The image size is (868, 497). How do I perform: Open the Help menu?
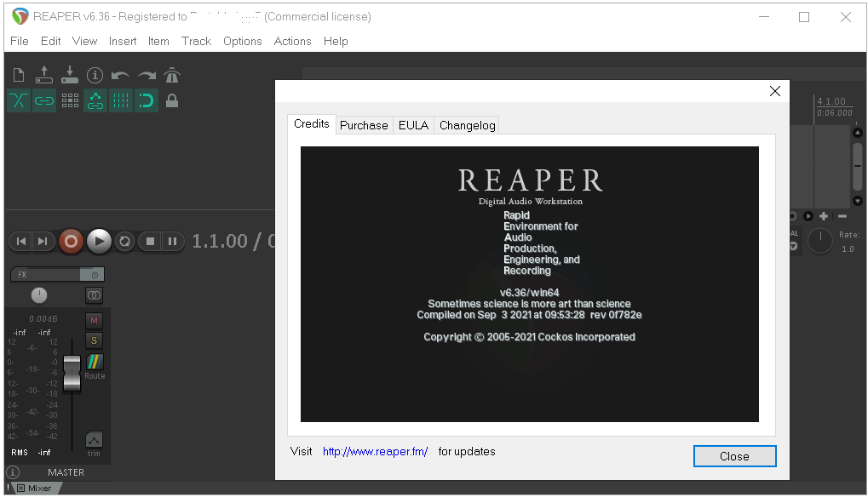pos(336,41)
